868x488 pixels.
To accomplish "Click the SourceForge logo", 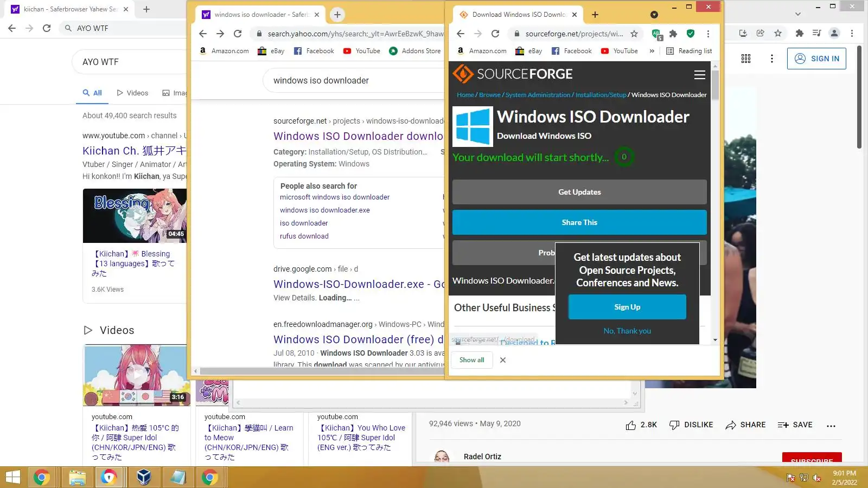I will click(513, 74).
